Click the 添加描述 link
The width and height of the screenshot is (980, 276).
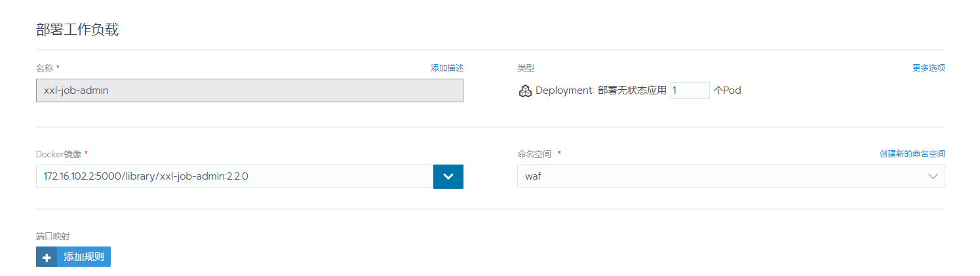coord(447,68)
